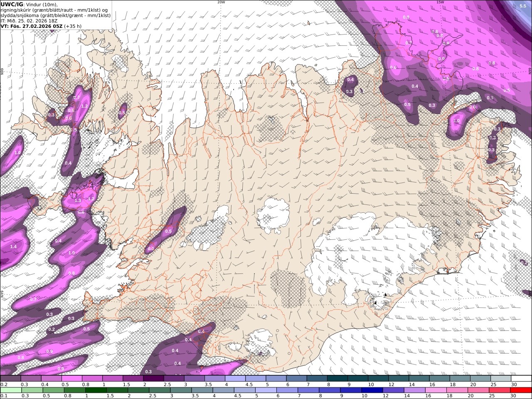Click the '30' label on the bottom legend row
The image size is (532, 399).
pyautogui.click(x=514, y=396)
